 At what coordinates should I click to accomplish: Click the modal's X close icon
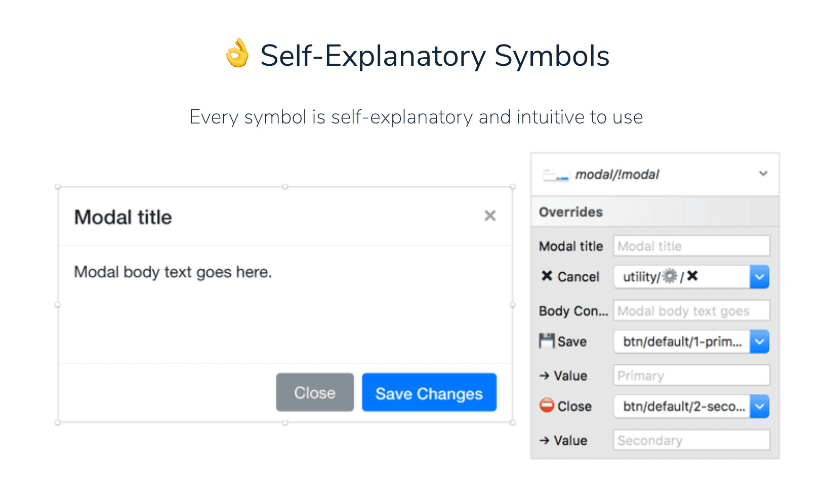point(489,216)
